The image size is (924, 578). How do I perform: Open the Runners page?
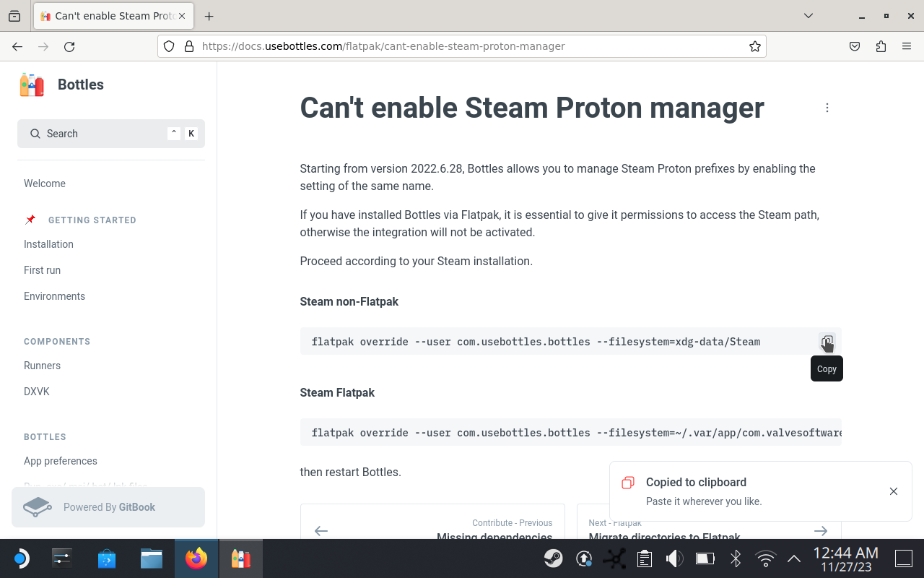click(x=42, y=366)
